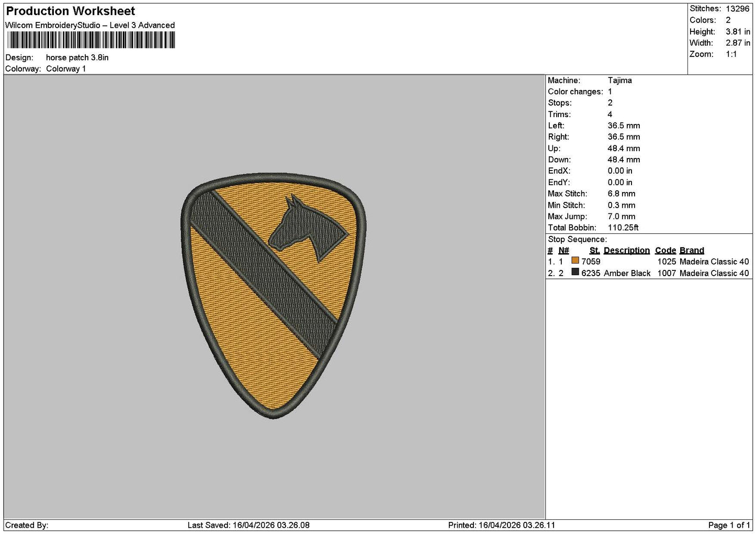Click the Amber Black 6235 color swatch
Viewport: 756px width, 534px height.
(575, 272)
